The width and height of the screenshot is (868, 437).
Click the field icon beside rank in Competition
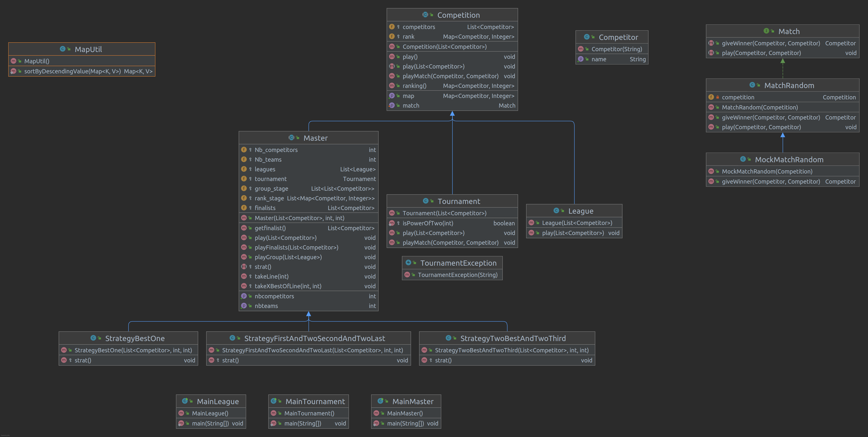coord(392,36)
